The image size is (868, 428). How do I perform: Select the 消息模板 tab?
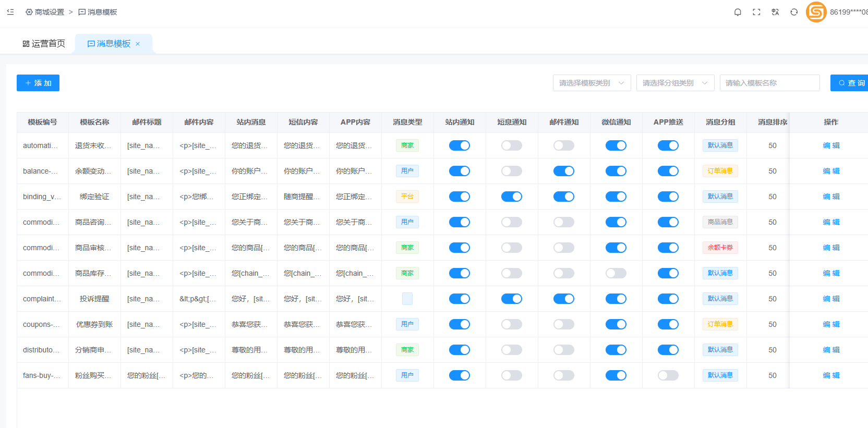point(109,44)
